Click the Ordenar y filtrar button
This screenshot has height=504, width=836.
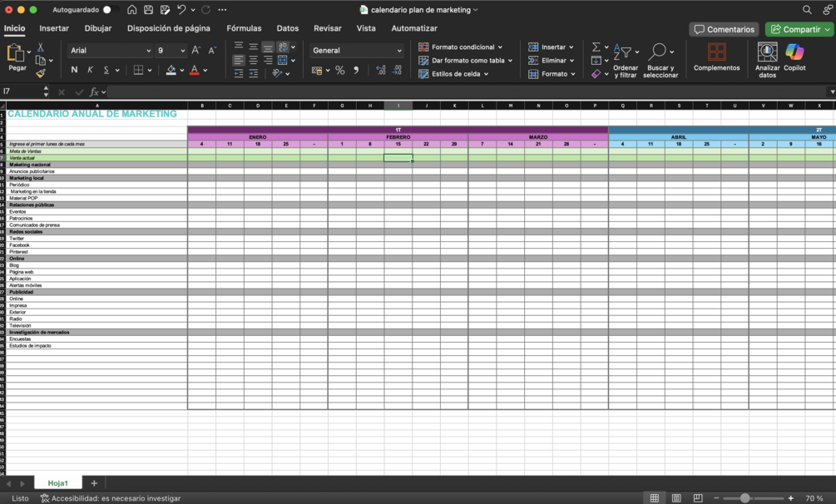tap(626, 61)
